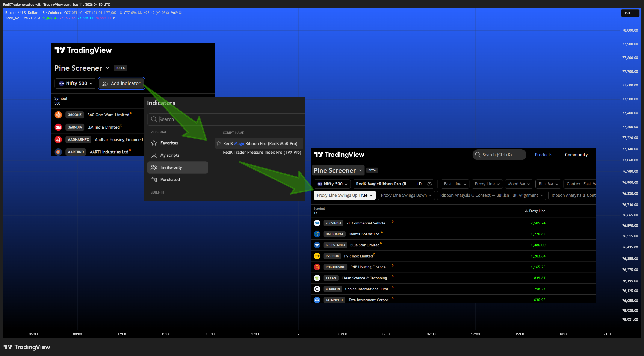Open the Mood MA filter dropdown

coord(519,184)
